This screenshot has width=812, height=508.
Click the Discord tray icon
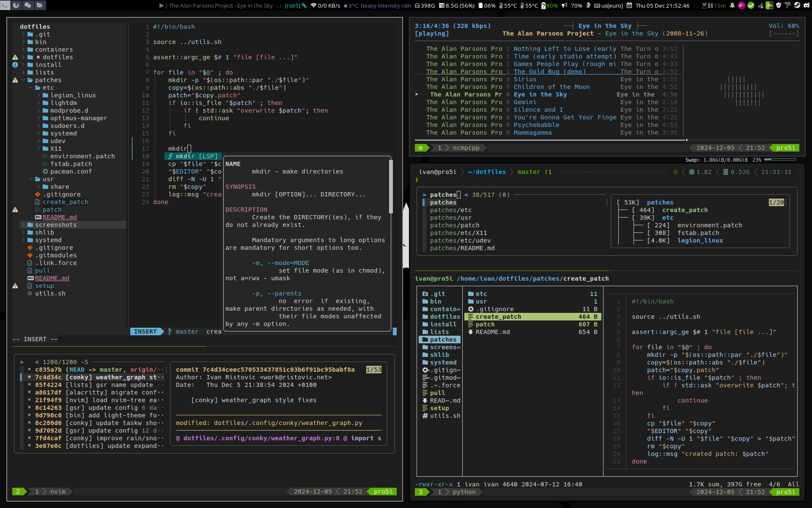pyautogui.click(x=807, y=5)
